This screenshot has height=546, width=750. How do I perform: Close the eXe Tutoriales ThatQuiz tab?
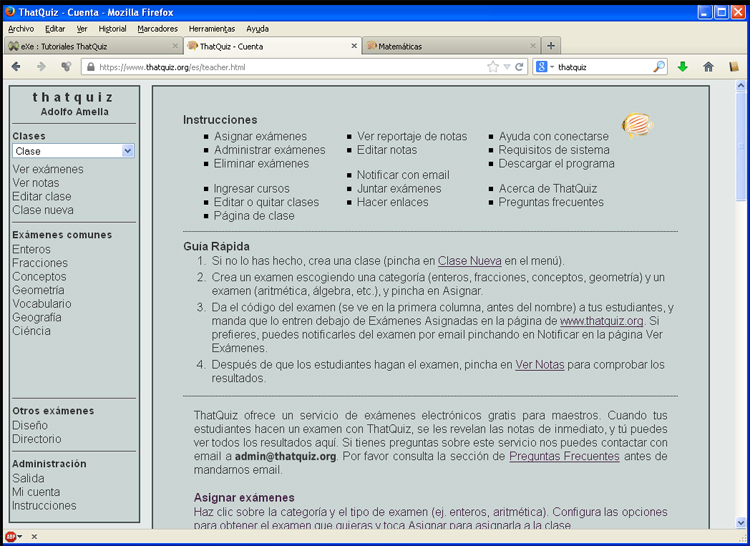(175, 46)
